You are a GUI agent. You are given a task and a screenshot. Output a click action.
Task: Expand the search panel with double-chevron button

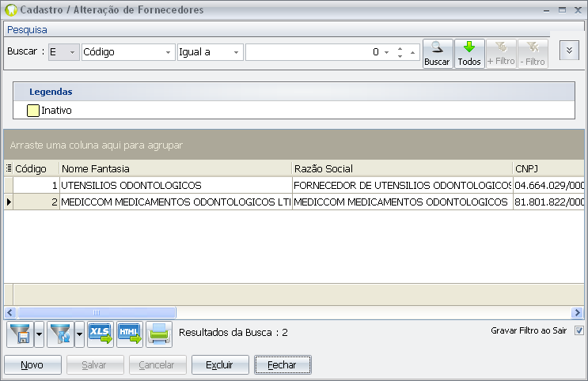click(569, 51)
